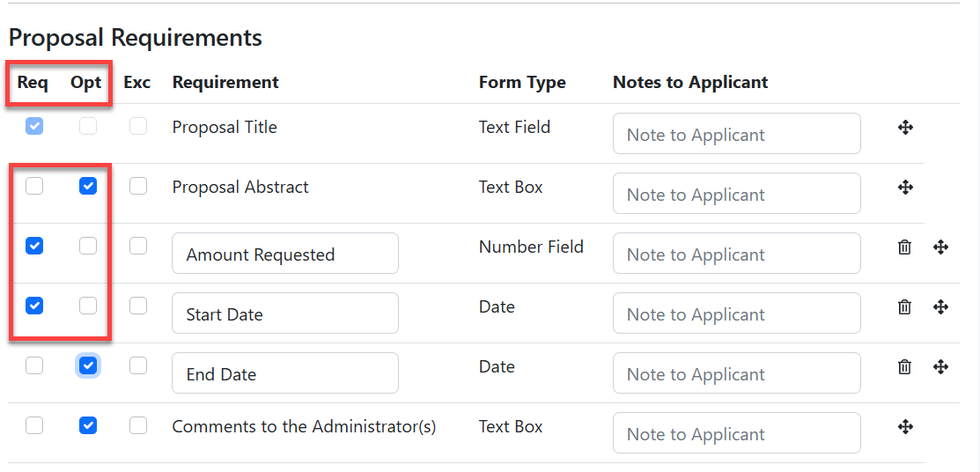This screenshot has width=980, height=472.
Task: Check the Exc box for Proposal Abstract
Action: tap(138, 186)
